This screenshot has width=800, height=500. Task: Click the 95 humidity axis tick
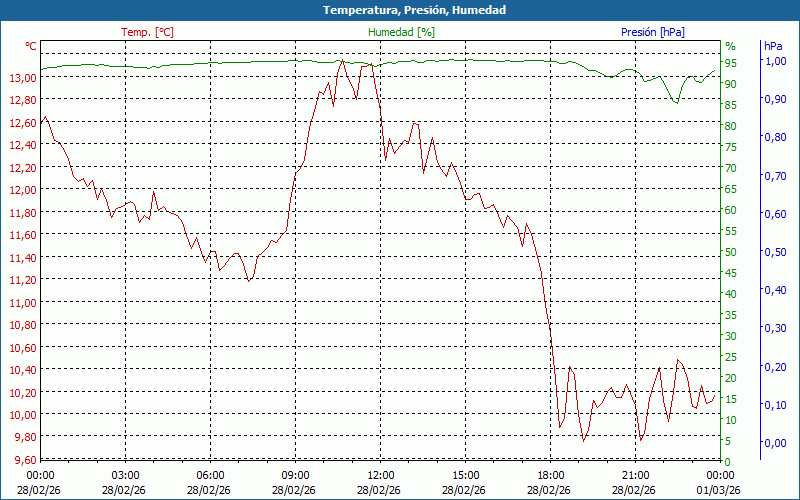pos(731,63)
